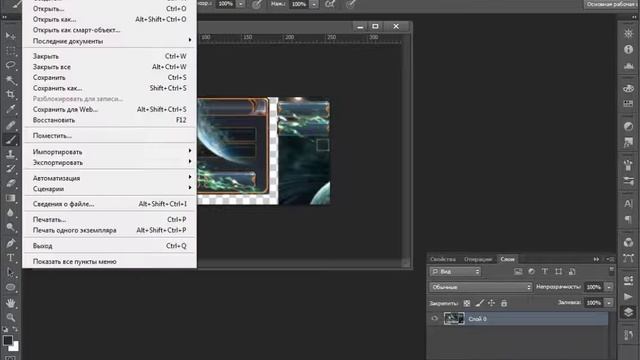640x360 pixels.
Task: Switch to the Свойства tab
Action: (442, 259)
